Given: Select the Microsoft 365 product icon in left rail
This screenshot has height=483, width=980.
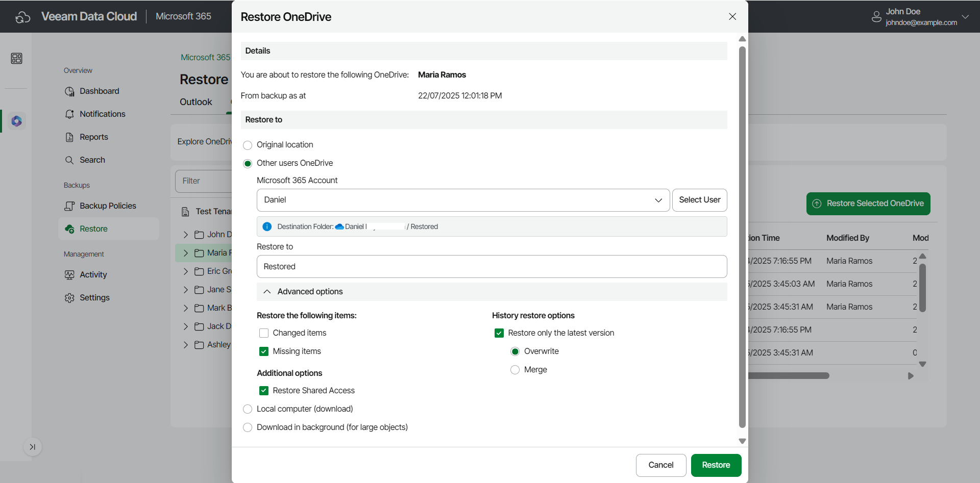Looking at the screenshot, I should pos(17,121).
